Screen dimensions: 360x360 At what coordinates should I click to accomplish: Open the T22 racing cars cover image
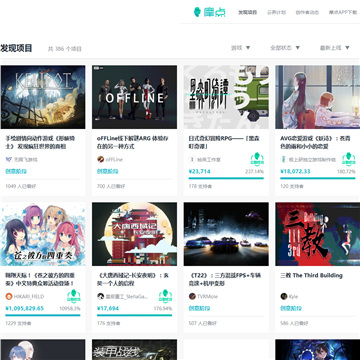tap(226, 234)
